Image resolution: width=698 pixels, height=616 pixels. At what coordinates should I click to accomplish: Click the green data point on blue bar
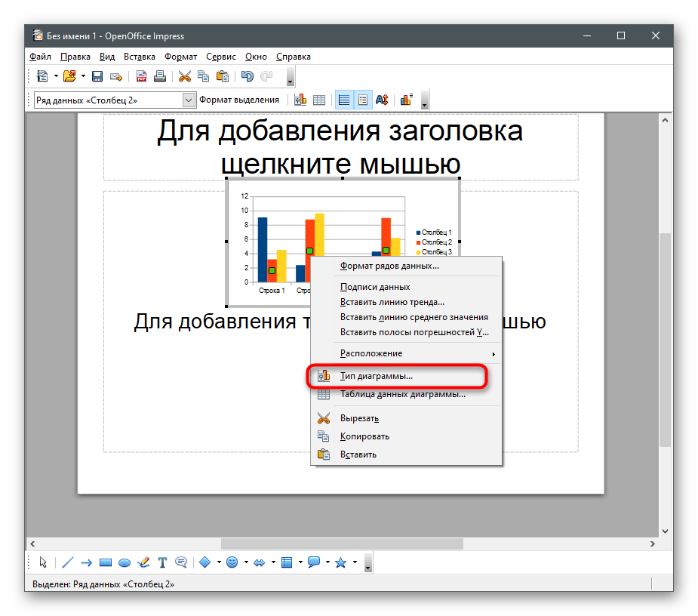[272, 270]
